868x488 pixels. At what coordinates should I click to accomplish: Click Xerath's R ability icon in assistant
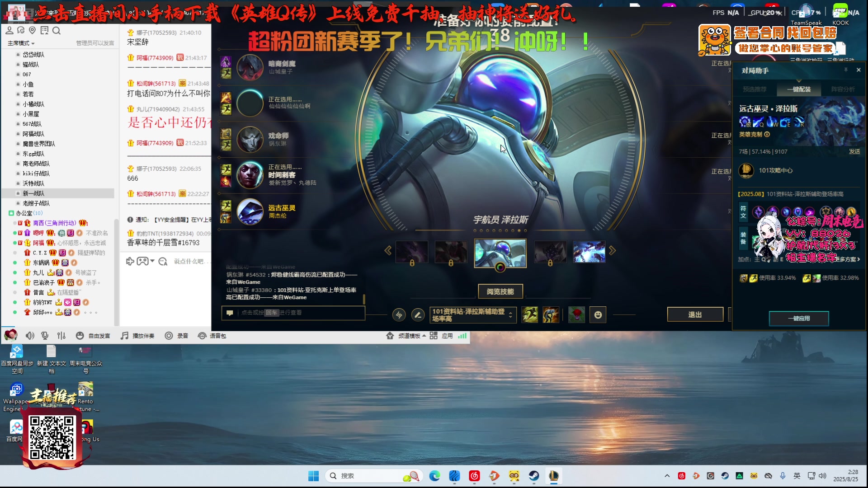799,122
